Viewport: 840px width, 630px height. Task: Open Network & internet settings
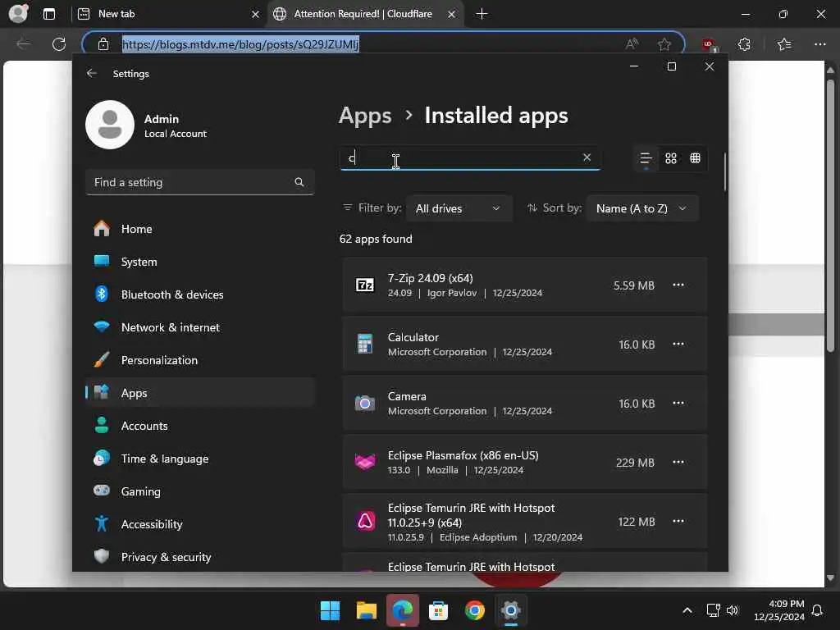[x=199, y=327]
